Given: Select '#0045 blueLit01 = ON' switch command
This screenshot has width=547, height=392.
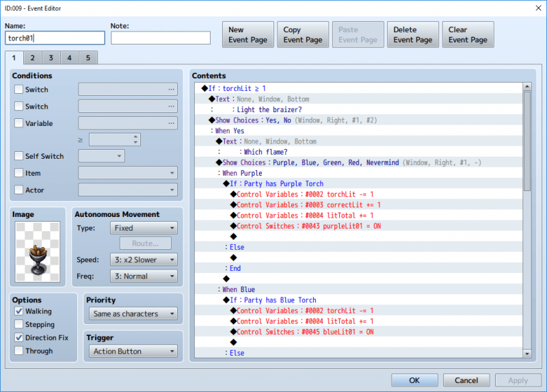Looking at the screenshot, I should tap(358, 332).
